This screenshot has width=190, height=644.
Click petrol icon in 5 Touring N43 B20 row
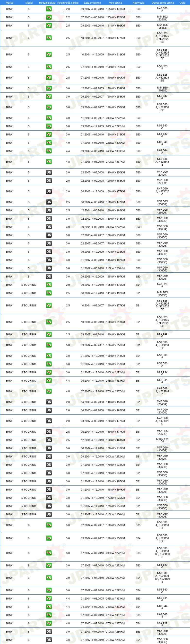(49, 285)
